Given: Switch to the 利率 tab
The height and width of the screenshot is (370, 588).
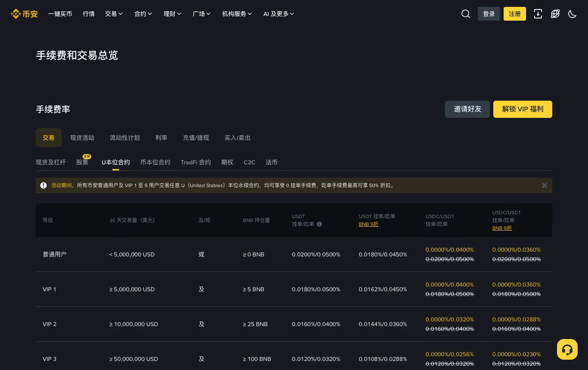Looking at the screenshot, I should [x=161, y=138].
